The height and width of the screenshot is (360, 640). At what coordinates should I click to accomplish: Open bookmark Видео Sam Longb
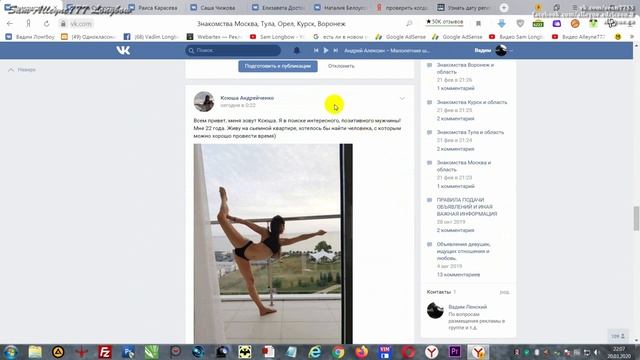[x=517, y=37]
